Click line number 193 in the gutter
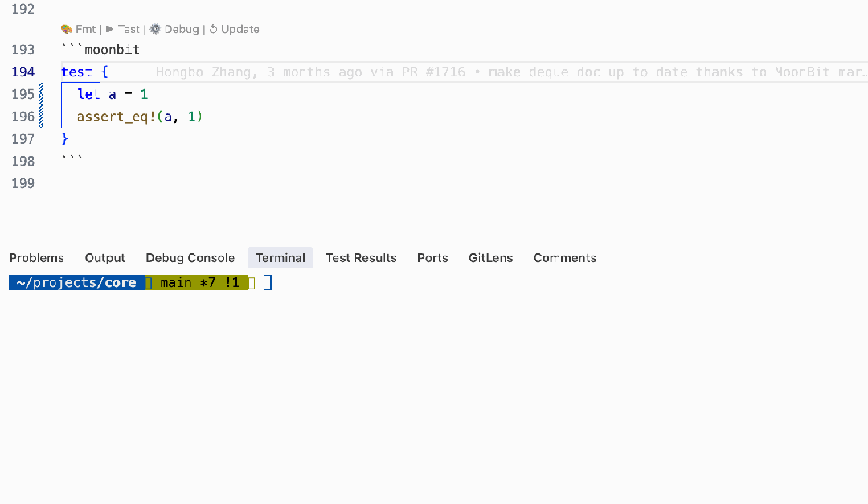868x504 pixels. 23,50
